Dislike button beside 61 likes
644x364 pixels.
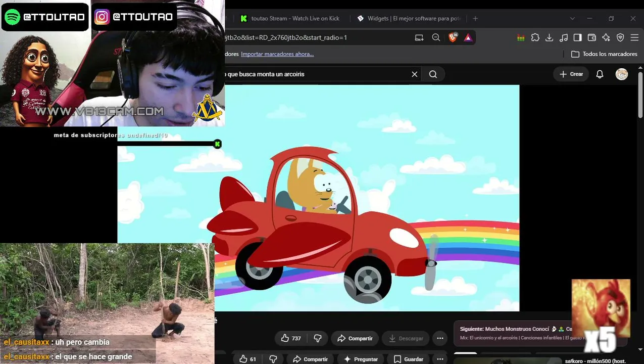click(273, 359)
